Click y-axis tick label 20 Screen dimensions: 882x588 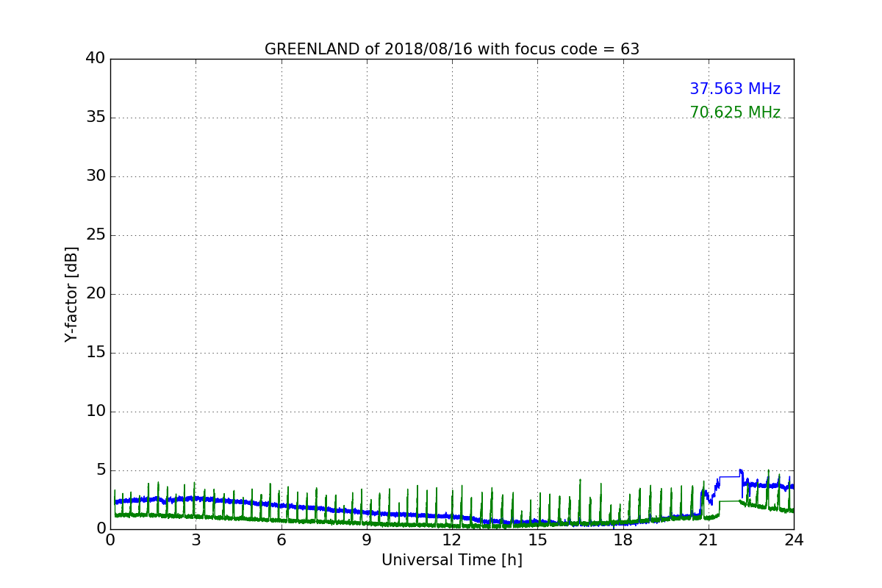coord(96,293)
